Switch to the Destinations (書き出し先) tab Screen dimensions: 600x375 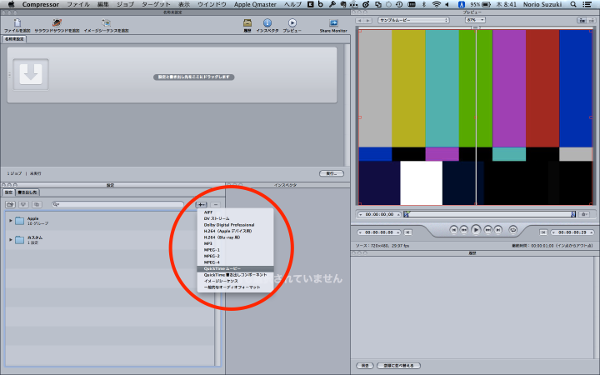click(x=27, y=192)
